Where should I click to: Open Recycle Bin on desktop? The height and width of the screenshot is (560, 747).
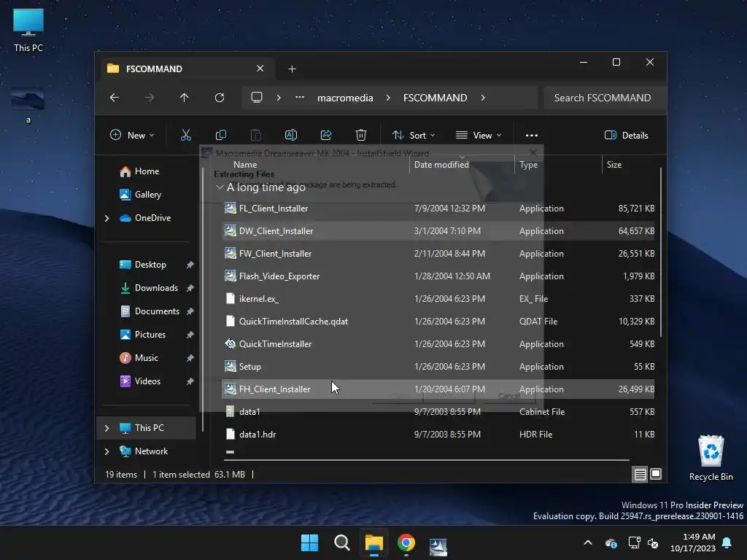pyautogui.click(x=711, y=458)
